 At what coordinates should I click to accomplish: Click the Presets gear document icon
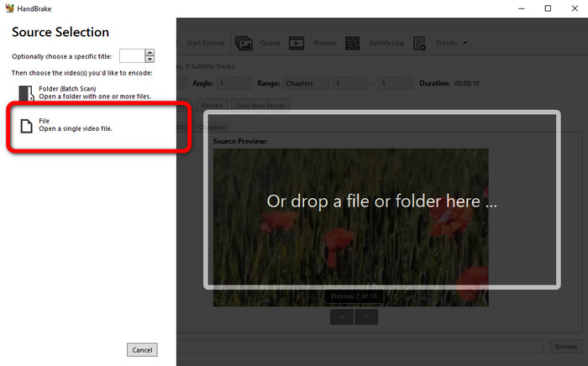click(x=419, y=43)
